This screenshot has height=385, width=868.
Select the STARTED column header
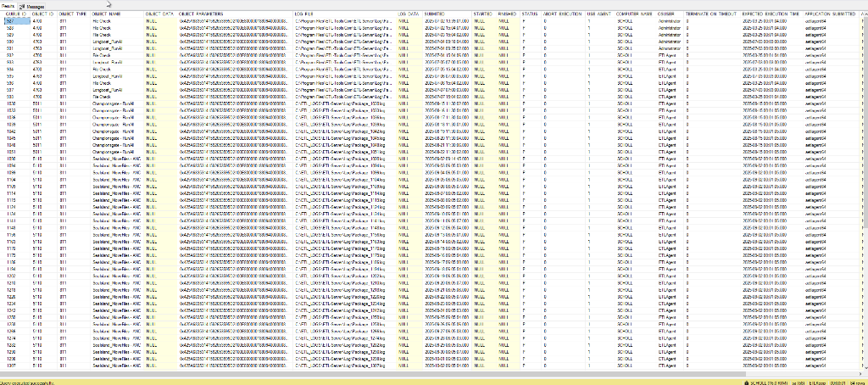(x=484, y=14)
